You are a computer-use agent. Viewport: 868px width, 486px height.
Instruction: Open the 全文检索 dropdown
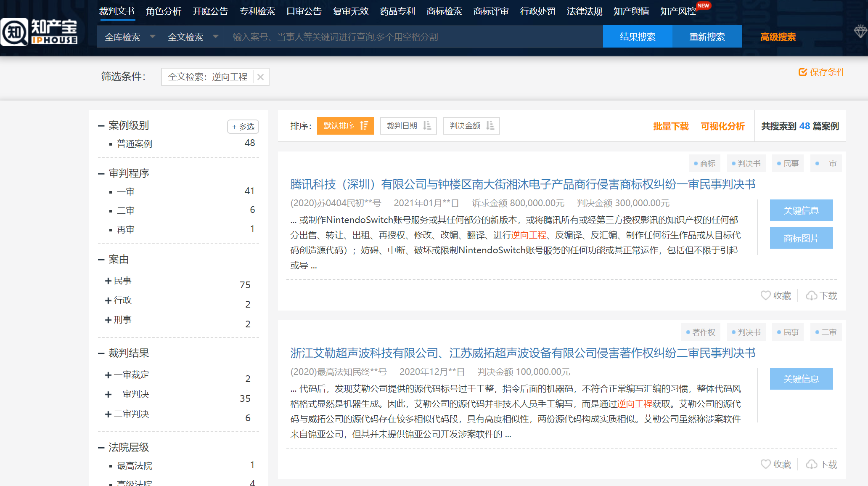[191, 37]
